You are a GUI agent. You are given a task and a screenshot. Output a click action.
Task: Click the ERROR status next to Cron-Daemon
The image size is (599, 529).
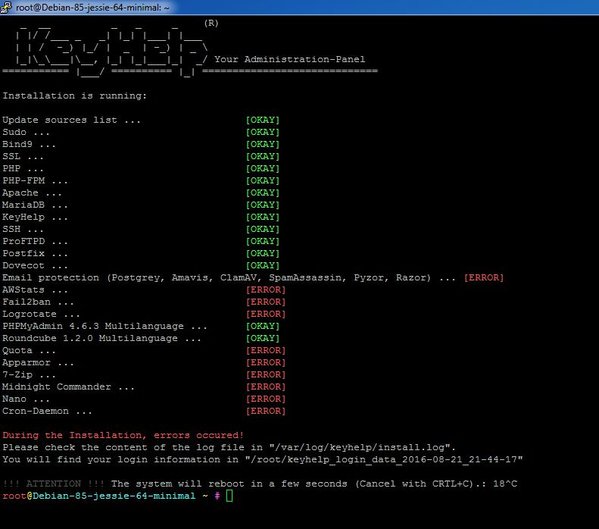(x=266, y=411)
